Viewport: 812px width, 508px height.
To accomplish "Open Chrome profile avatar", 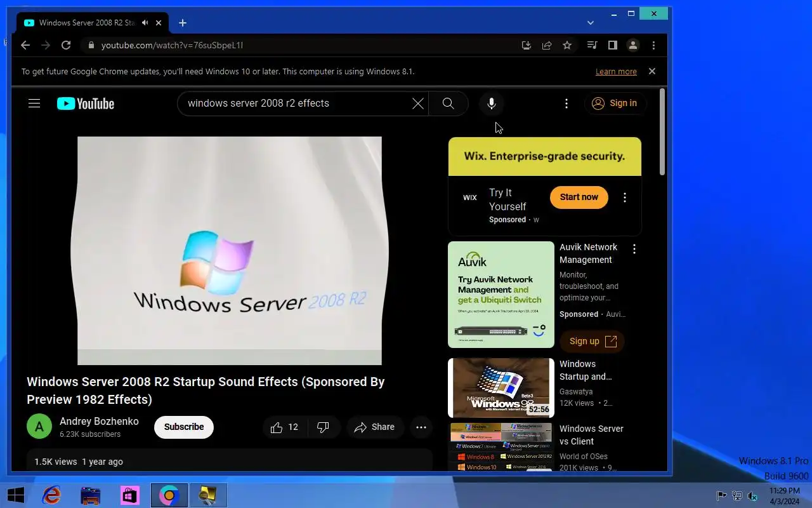I will (632, 45).
